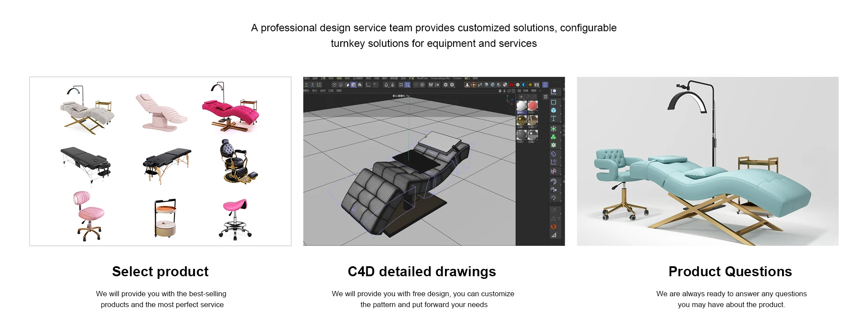Click the red render record icon

click(x=511, y=85)
